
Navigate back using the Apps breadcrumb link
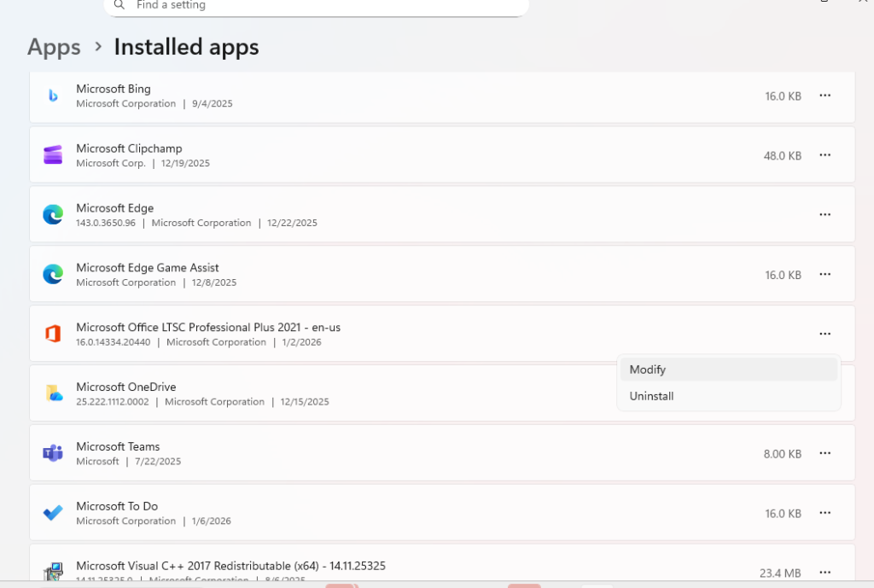coord(53,47)
